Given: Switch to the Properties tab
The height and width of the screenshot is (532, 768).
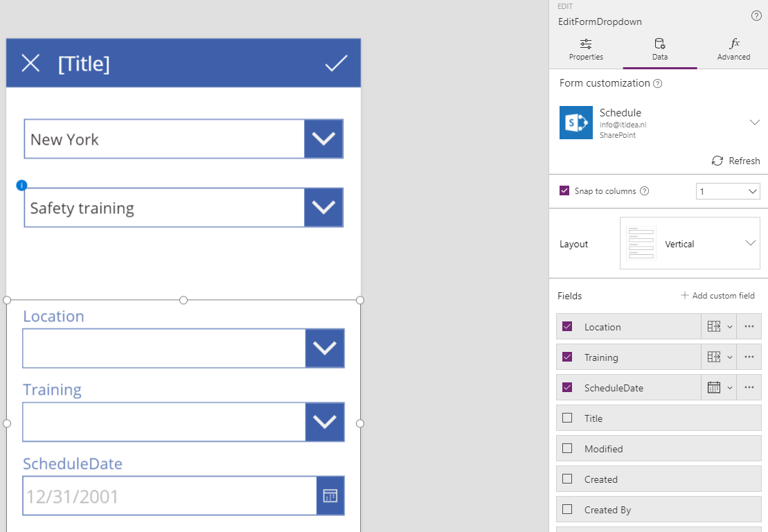Looking at the screenshot, I should pos(585,49).
